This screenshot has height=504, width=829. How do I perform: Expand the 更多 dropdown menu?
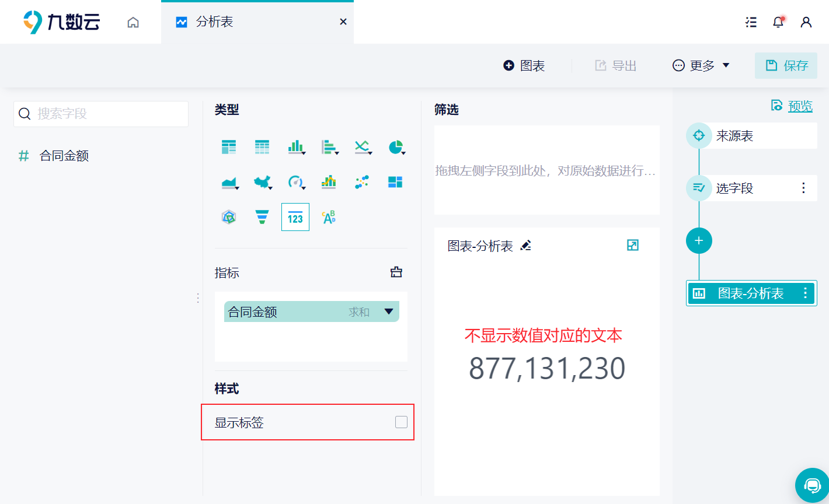[x=701, y=65]
